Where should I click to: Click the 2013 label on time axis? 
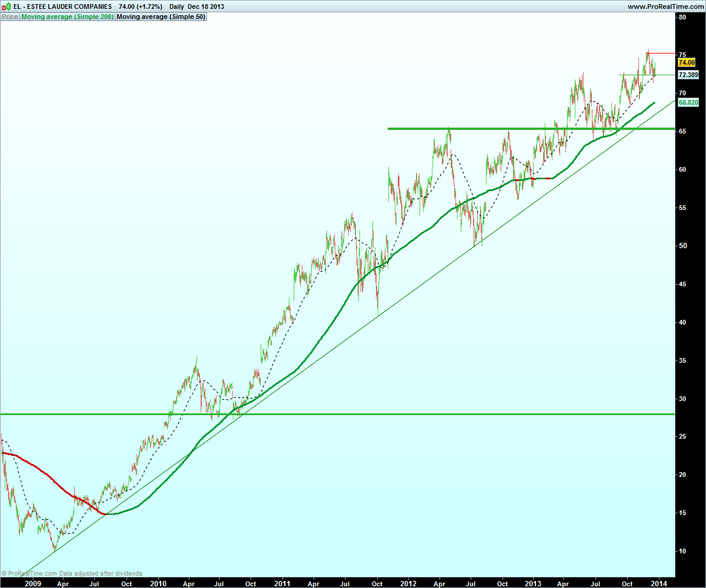(x=533, y=583)
